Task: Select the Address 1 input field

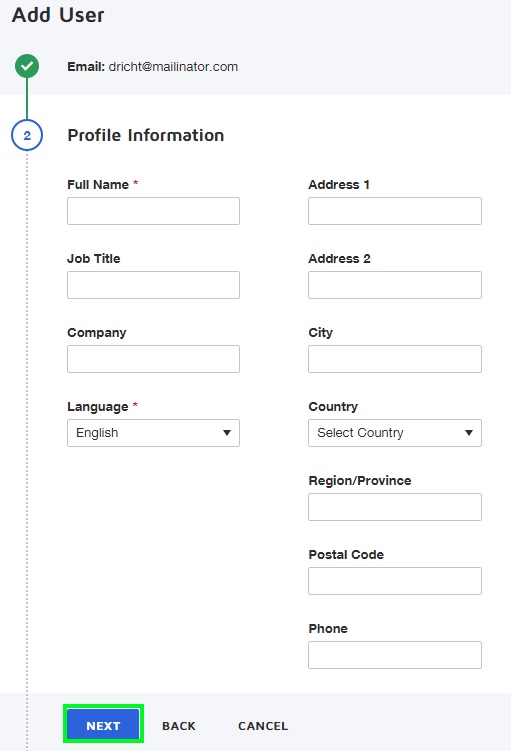Action: click(x=395, y=211)
